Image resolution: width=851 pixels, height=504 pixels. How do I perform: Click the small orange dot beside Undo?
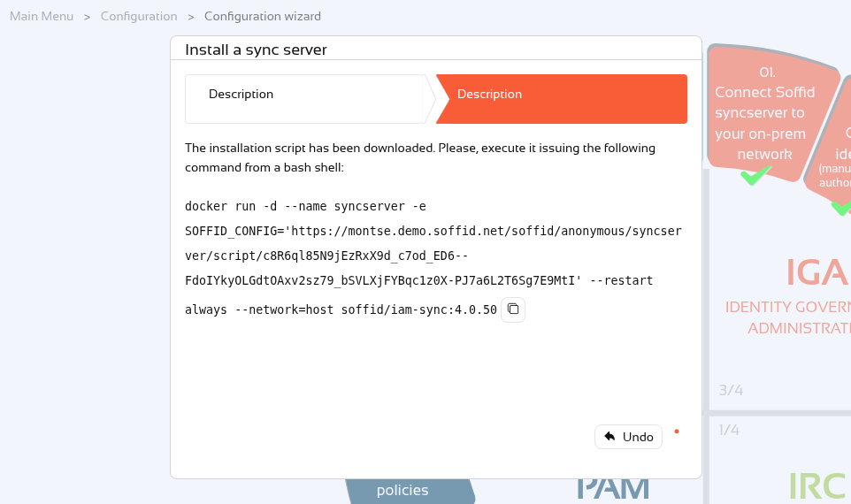click(677, 431)
